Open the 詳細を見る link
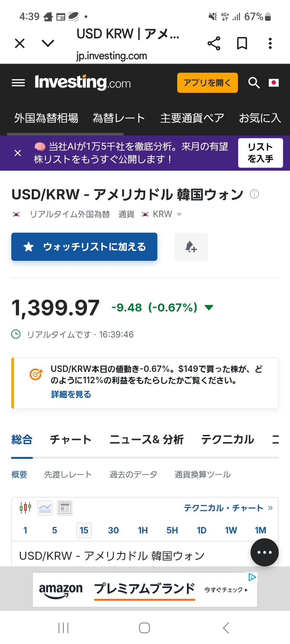This screenshot has height=644, width=290. tap(71, 394)
